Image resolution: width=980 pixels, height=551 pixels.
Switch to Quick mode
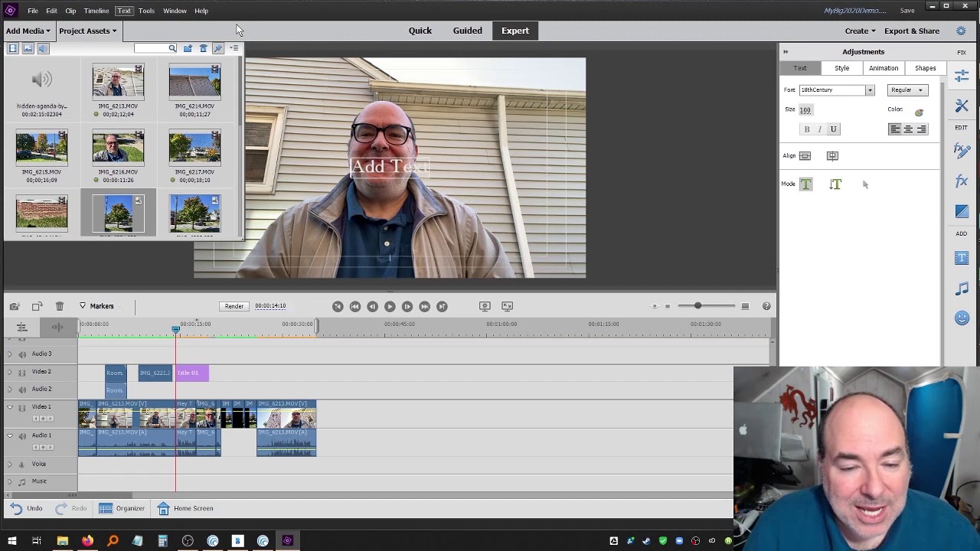click(x=420, y=31)
